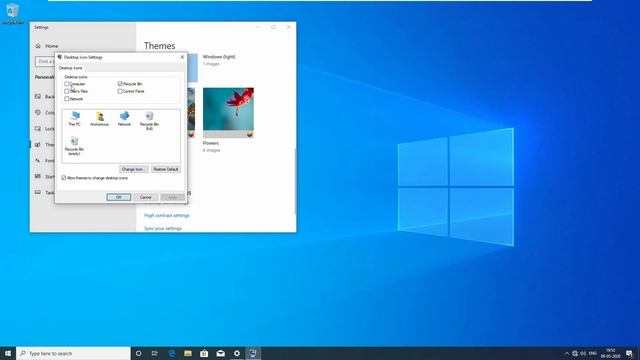Image resolution: width=640 pixels, height=360 pixels.
Task: Click the Restore Default button
Action: [165, 169]
